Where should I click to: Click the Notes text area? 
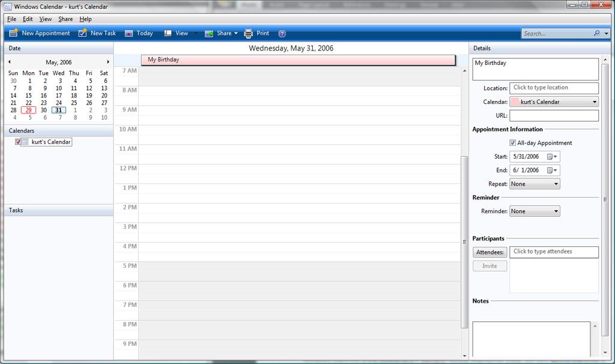point(532,339)
